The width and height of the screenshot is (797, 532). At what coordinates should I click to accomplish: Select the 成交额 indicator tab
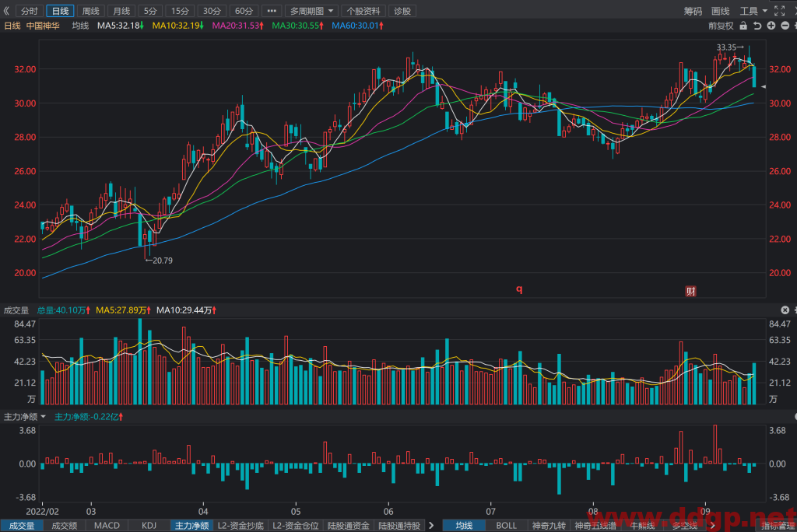tap(64, 526)
